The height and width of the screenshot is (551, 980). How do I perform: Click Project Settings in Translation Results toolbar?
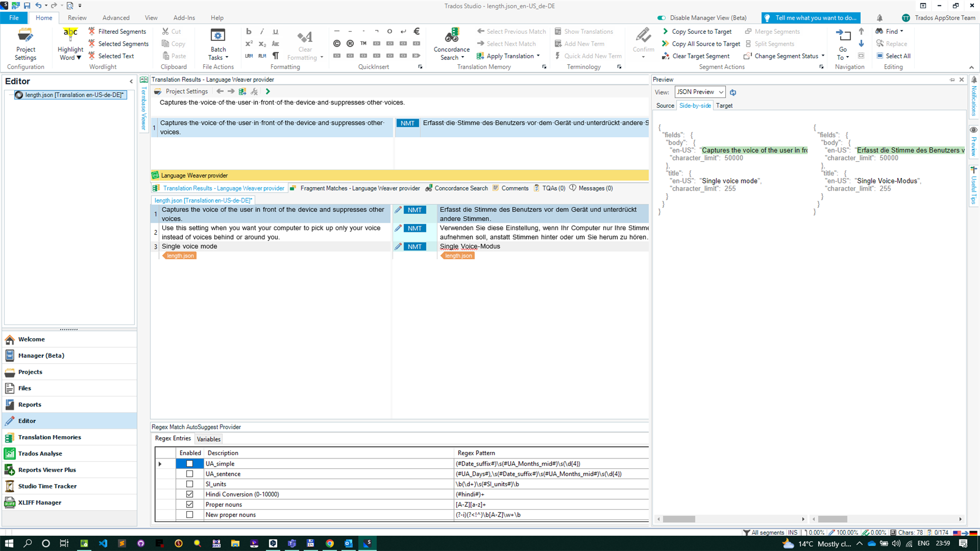(x=181, y=91)
